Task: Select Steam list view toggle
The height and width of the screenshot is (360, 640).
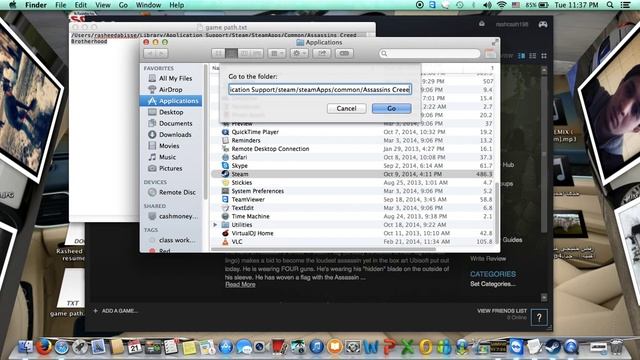Action: coord(533,56)
